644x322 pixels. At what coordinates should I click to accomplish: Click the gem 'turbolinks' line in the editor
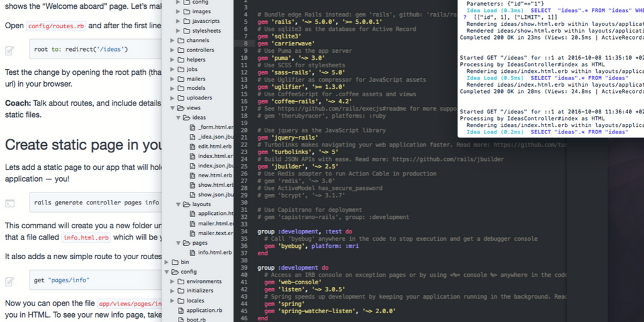[297, 152]
